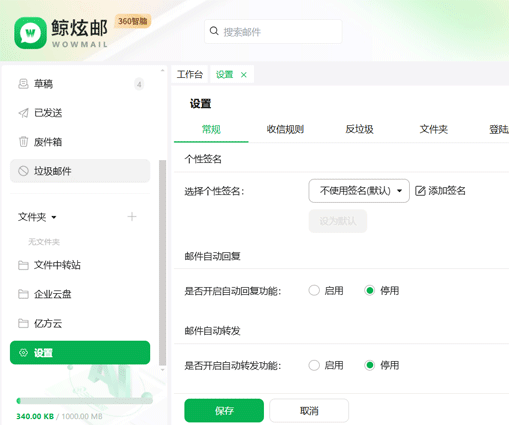
Task: Open the Sent mail paper-plane icon
Action: 23,113
